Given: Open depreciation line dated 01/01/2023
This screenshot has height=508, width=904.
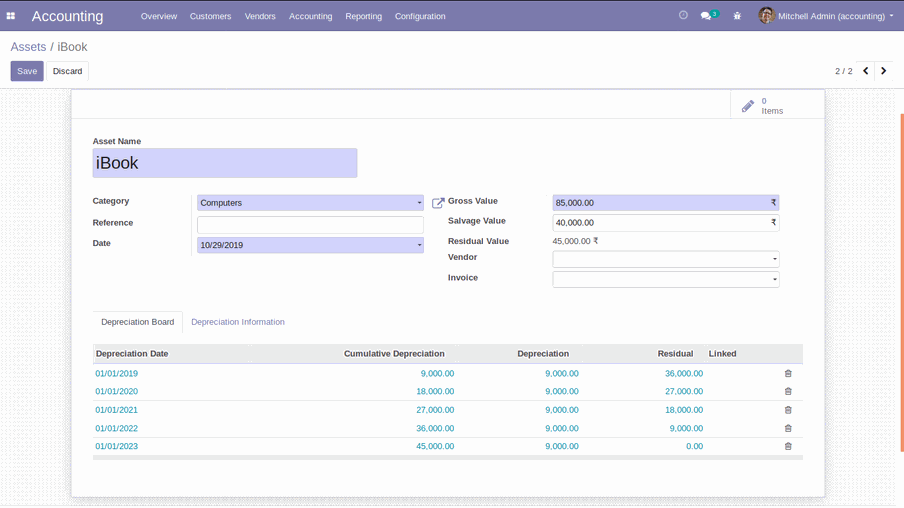Looking at the screenshot, I should 116,446.
